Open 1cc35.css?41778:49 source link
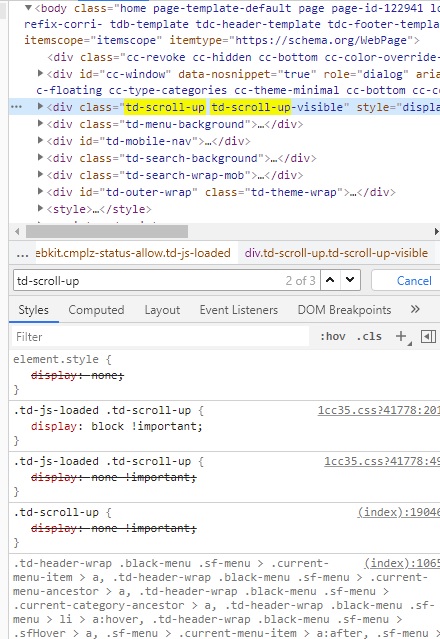440x639 pixels. (382, 461)
